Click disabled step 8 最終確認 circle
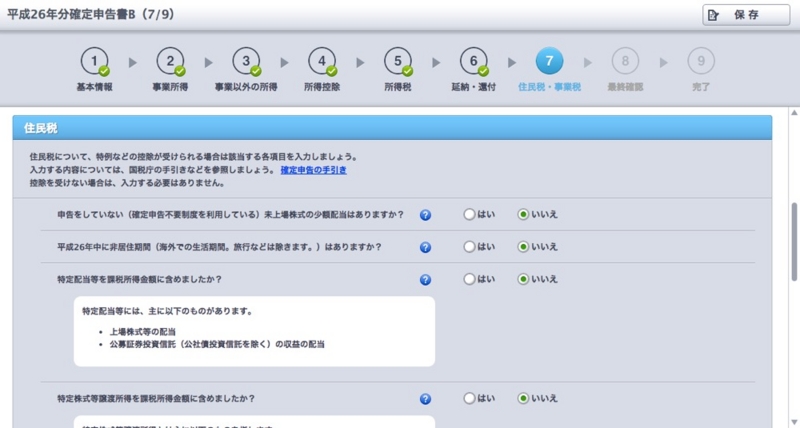This screenshot has width=800, height=428. click(625, 61)
